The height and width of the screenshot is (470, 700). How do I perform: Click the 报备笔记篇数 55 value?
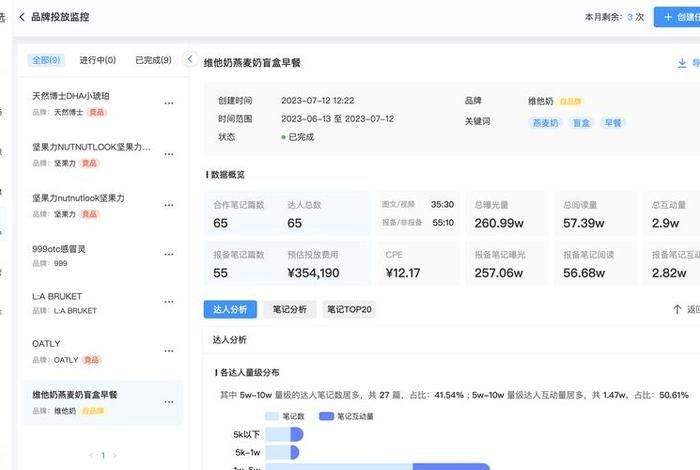pyautogui.click(x=221, y=273)
